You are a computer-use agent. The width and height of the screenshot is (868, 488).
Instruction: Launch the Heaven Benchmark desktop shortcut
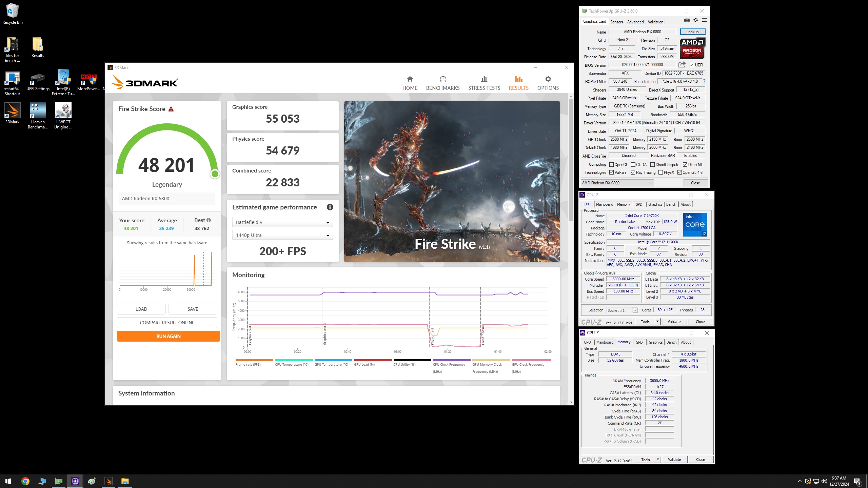(38, 116)
